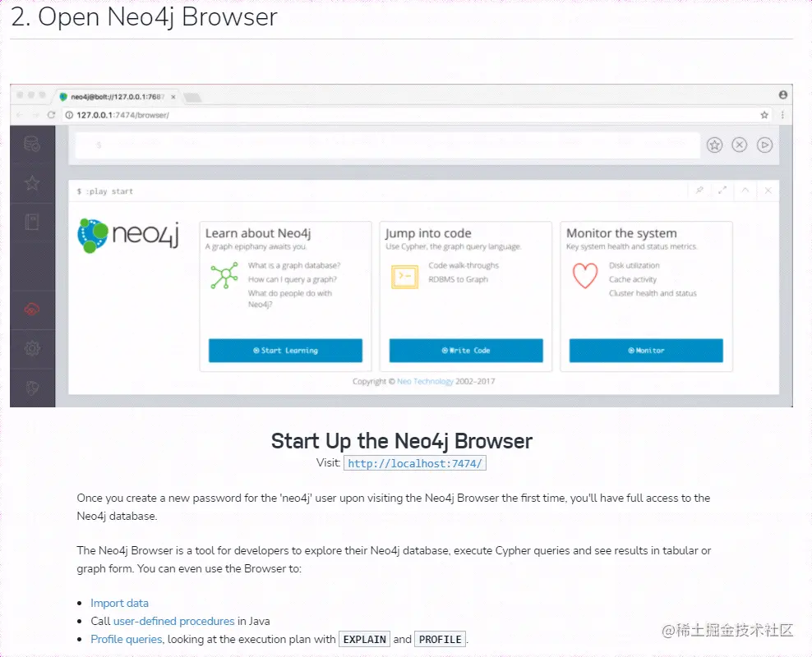Click the Cypher query editor input
The width and height of the screenshot is (812, 657).
pyautogui.click(x=388, y=145)
